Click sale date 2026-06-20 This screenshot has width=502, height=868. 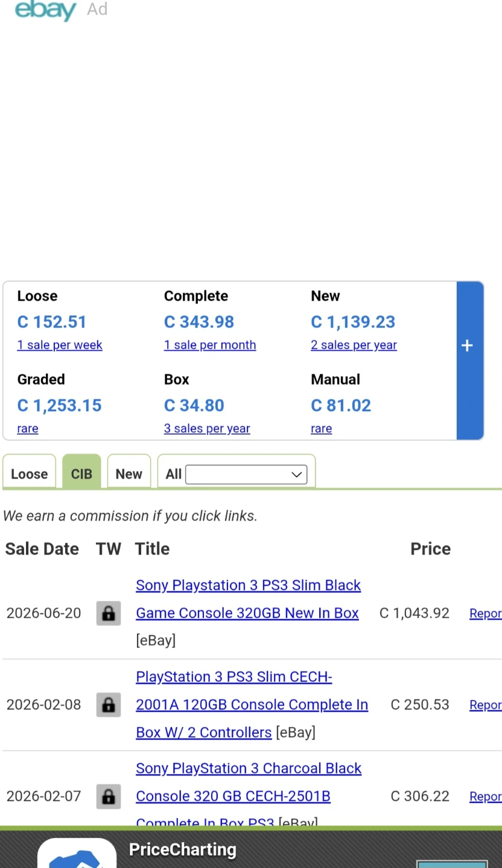point(43,613)
